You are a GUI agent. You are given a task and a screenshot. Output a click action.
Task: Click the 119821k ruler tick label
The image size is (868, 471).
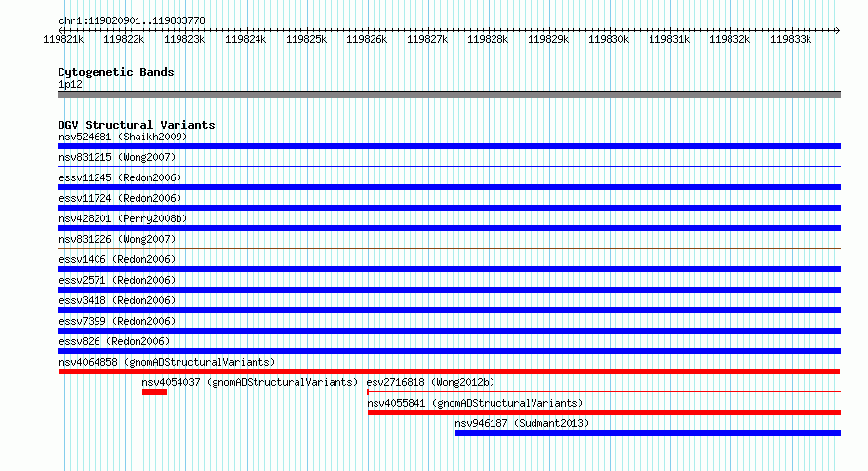pyautogui.click(x=63, y=39)
